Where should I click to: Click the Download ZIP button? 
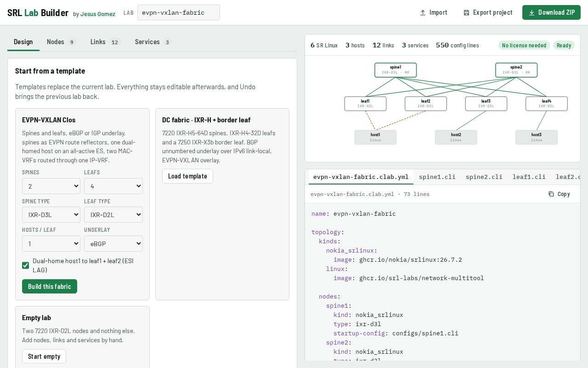click(551, 12)
